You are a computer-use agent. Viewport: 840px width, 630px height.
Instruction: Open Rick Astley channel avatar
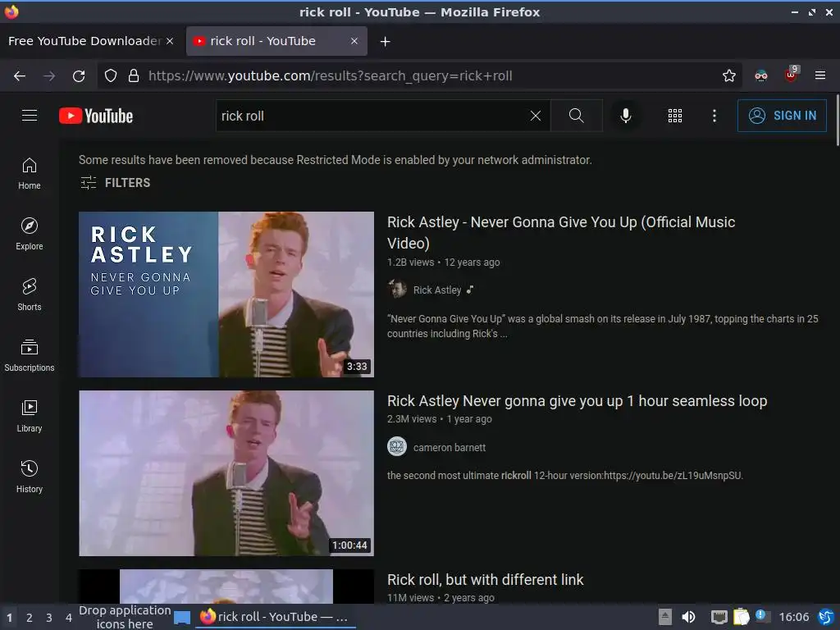point(397,290)
